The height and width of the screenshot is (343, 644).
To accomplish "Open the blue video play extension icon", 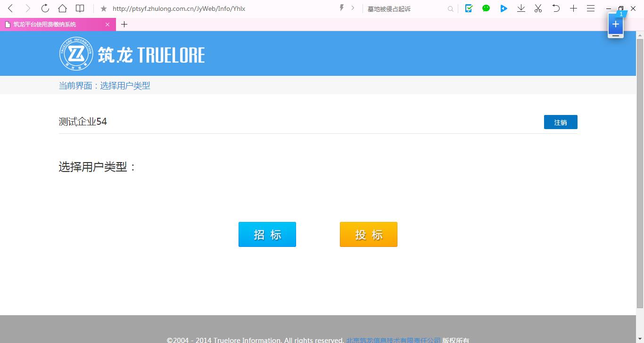I will click(x=504, y=8).
